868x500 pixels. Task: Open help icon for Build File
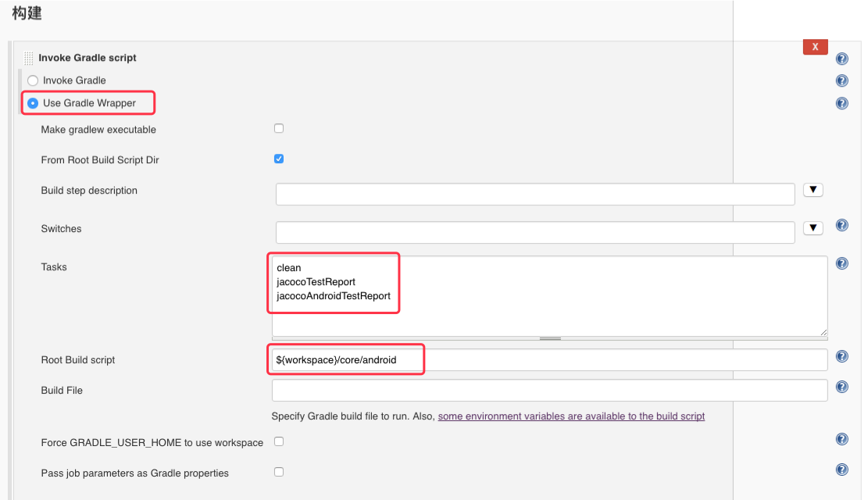tap(841, 387)
